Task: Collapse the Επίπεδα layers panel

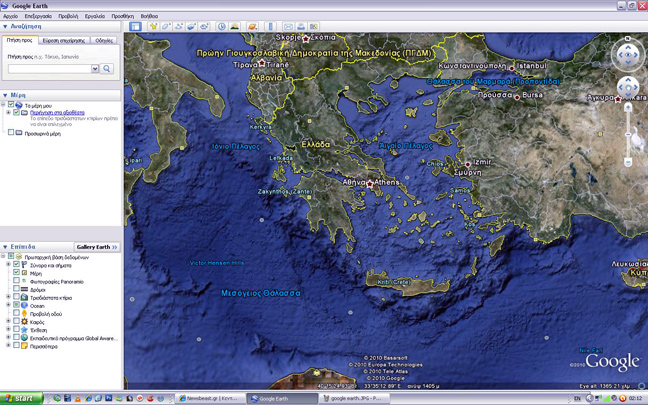Action: (x=5, y=247)
